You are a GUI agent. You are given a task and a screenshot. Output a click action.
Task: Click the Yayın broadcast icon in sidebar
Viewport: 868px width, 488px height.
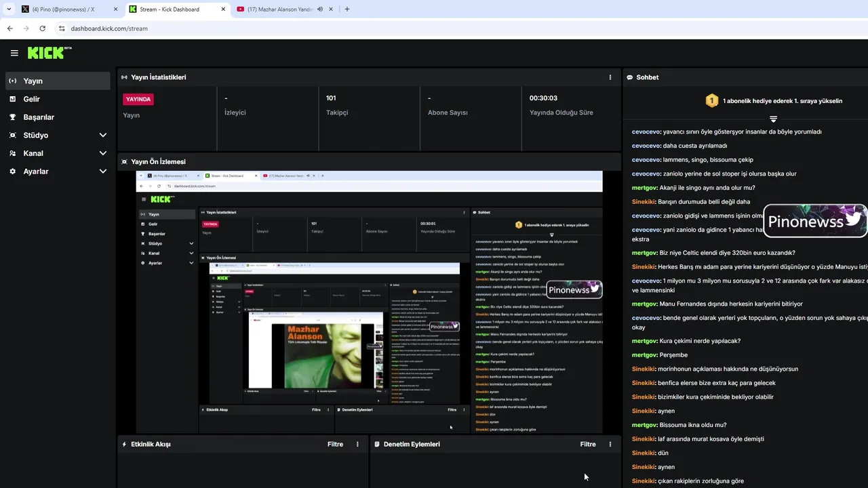coord(12,81)
